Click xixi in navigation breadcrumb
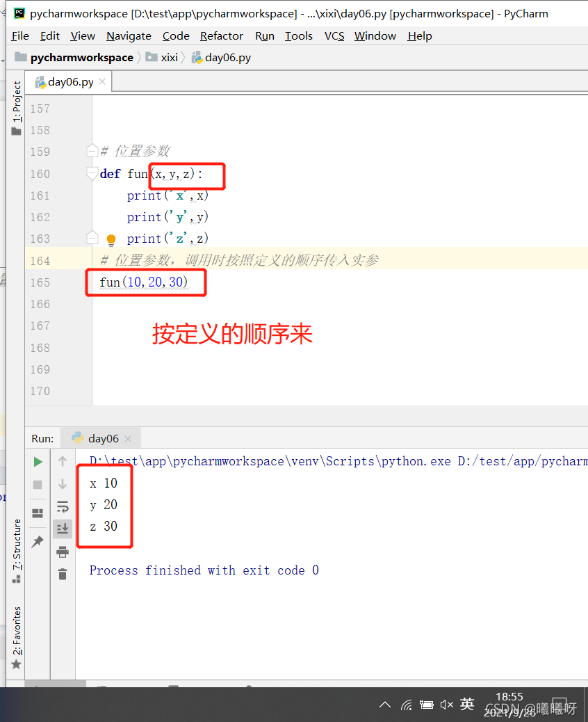 170,58
